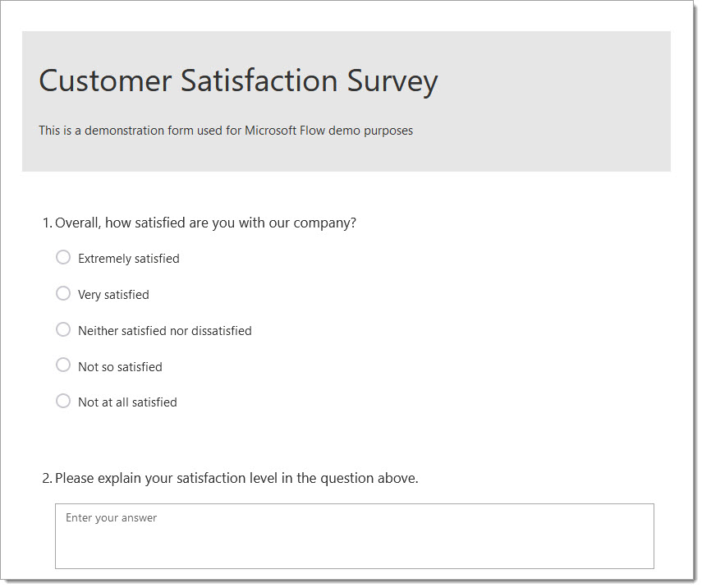Click the 'Overall, how satisfied' question text
The height and width of the screenshot is (588, 702).
click(x=120, y=223)
